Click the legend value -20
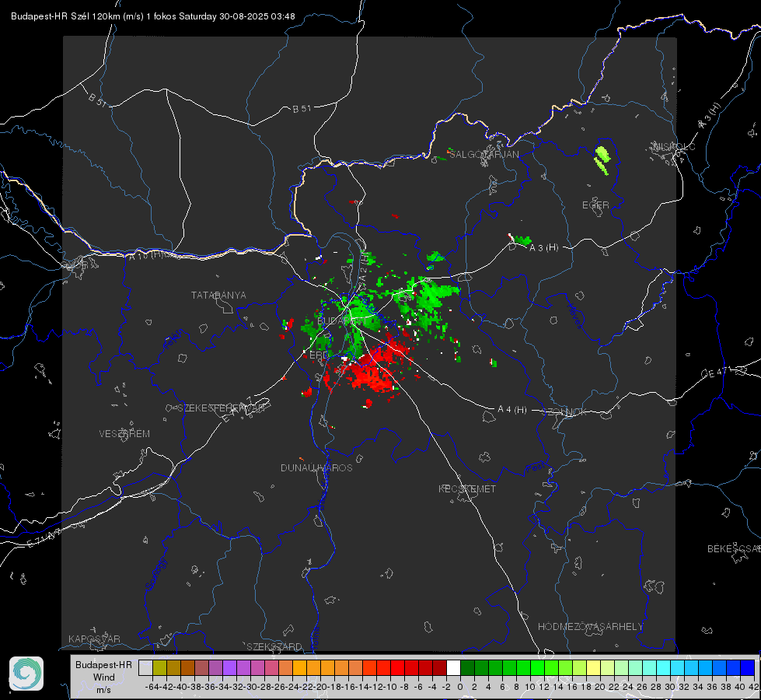Viewport: 761px width, 700px height. tap(321, 687)
